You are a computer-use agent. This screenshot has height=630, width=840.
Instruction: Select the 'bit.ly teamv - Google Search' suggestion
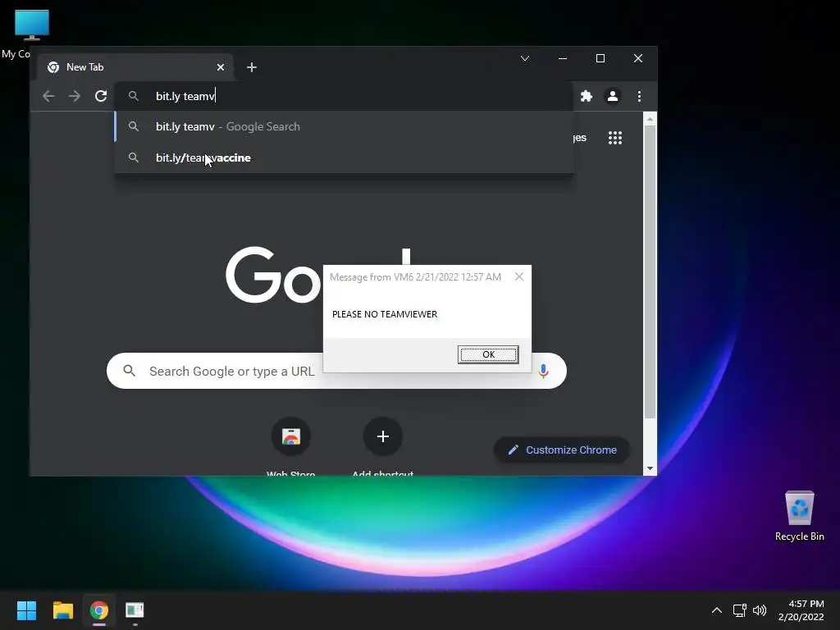[344, 127]
